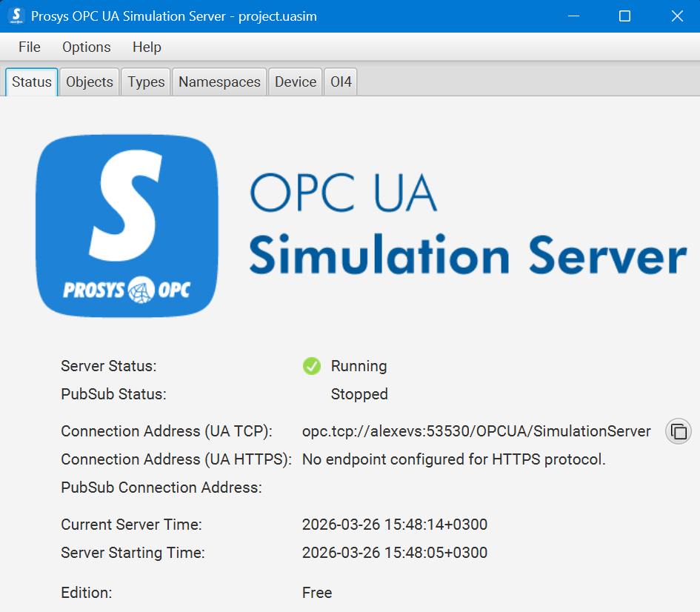Viewport: 700px width, 612px height.
Task: Go to the Types tab
Action: click(x=146, y=82)
